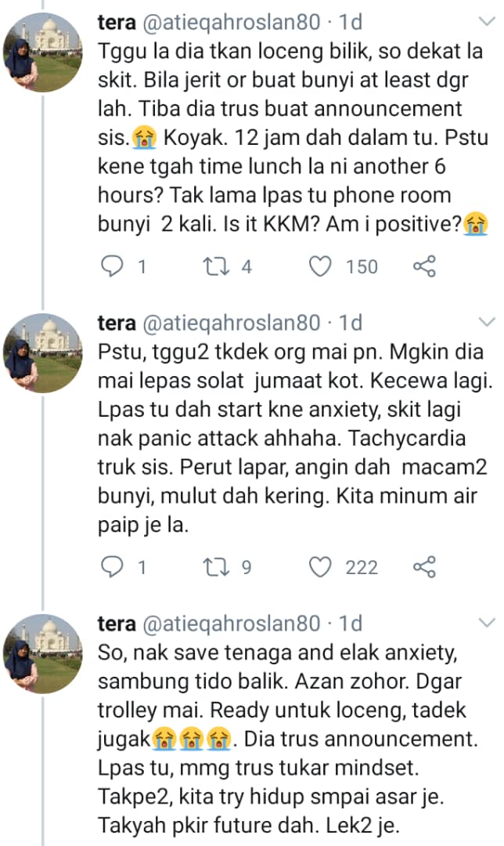Image resolution: width=504 pixels, height=846 pixels.
Task: Expand the options chevron on the second tweet
Action: pyautogui.click(x=487, y=322)
